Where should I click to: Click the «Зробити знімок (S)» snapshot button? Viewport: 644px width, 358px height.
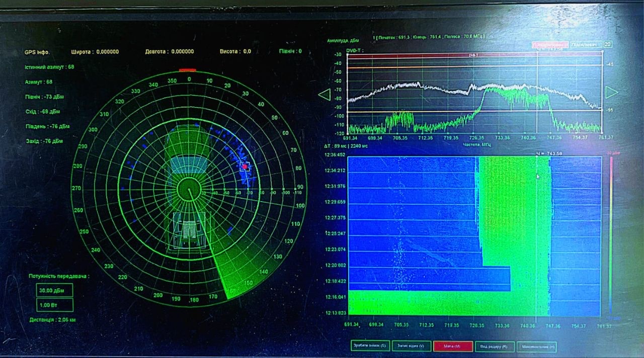click(x=369, y=346)
